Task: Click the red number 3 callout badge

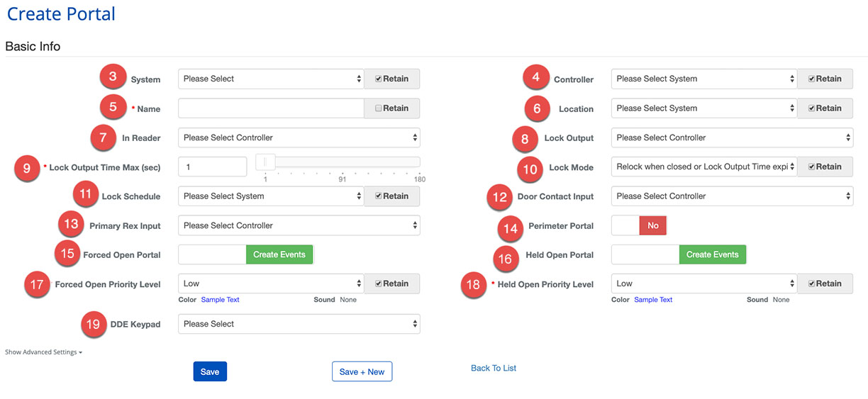Action: (112, 77)
